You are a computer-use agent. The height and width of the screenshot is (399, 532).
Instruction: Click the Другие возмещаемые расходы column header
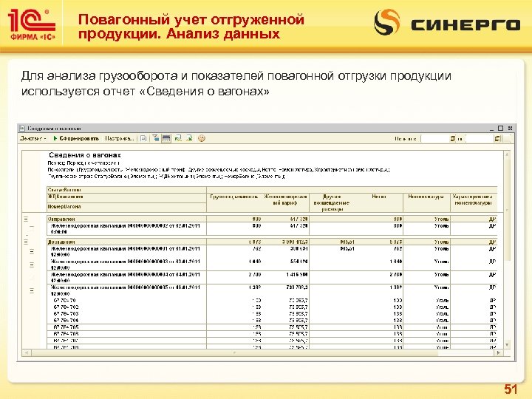pyautogui.click(x=332, y=203)
